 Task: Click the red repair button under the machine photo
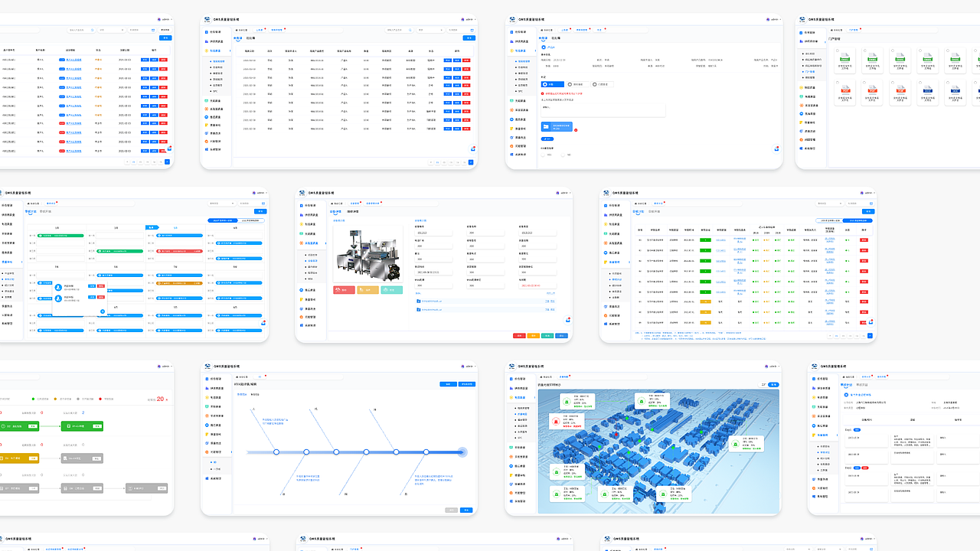coord(344,290)
